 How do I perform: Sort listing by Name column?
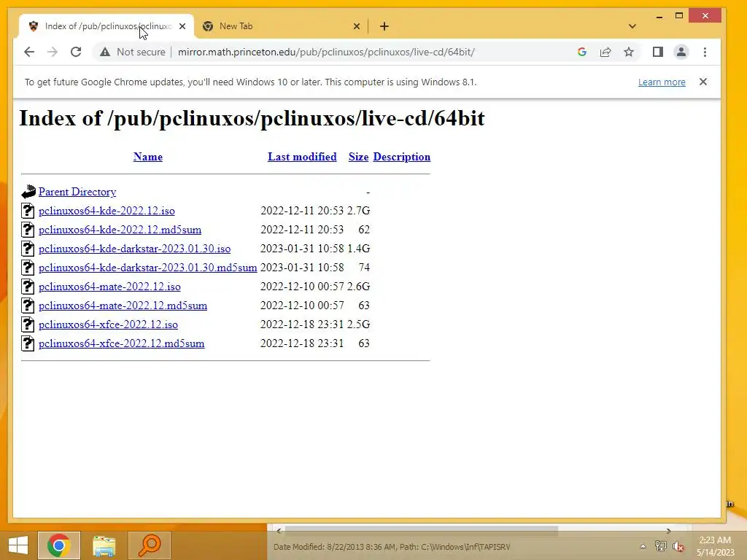(147, 157)
